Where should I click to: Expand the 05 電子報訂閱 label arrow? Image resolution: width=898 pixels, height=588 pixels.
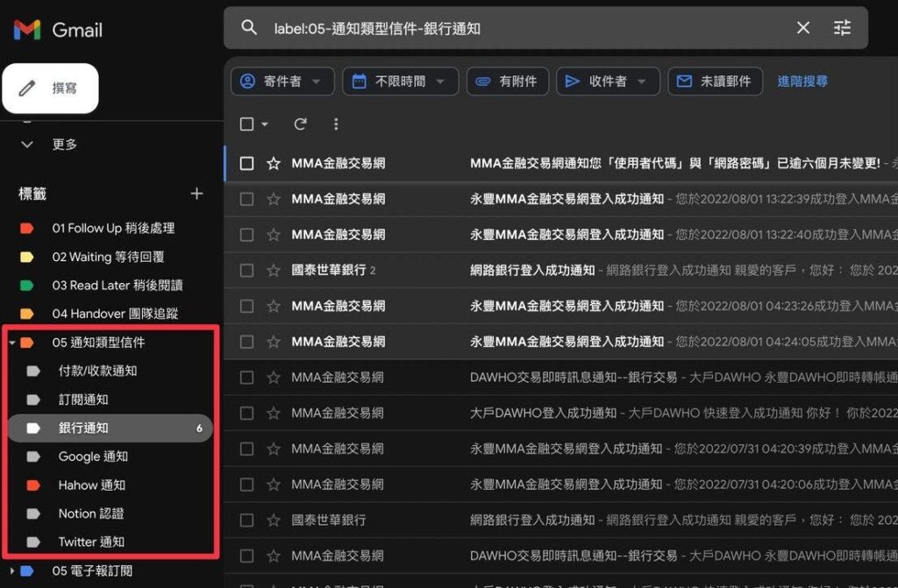point(12,570)
